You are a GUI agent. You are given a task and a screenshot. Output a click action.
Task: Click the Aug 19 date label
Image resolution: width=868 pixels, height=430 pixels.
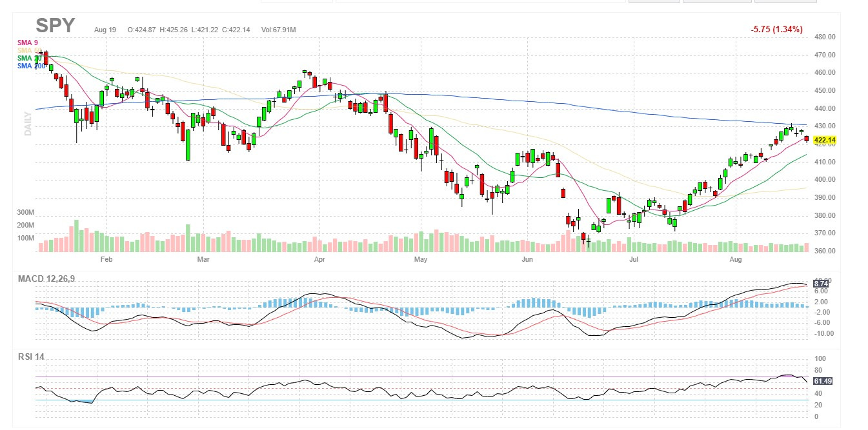click(105, 30)
